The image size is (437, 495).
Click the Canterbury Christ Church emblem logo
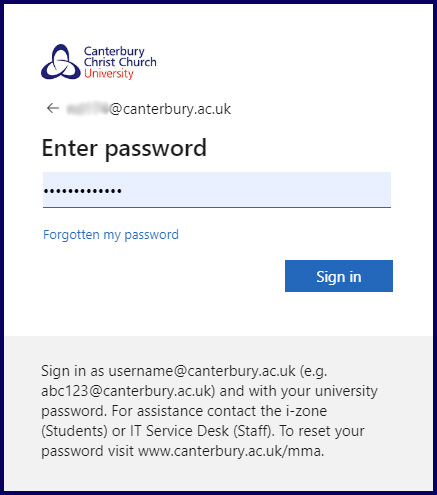61,62
